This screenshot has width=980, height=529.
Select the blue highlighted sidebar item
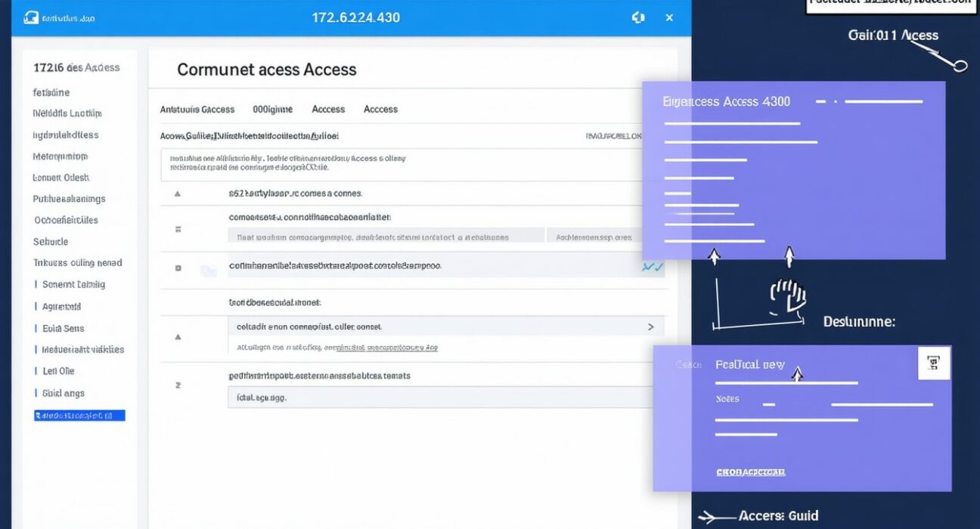[x=79, y=416]
